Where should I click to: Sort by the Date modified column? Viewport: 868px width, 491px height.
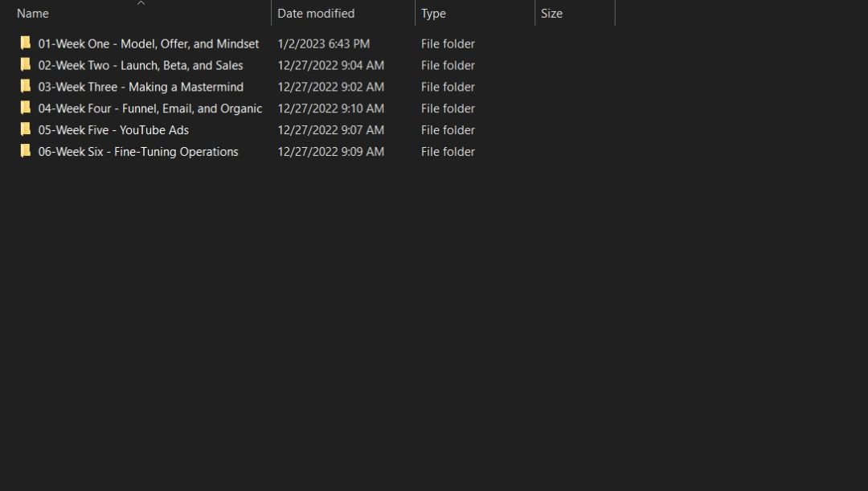[316, 14]
